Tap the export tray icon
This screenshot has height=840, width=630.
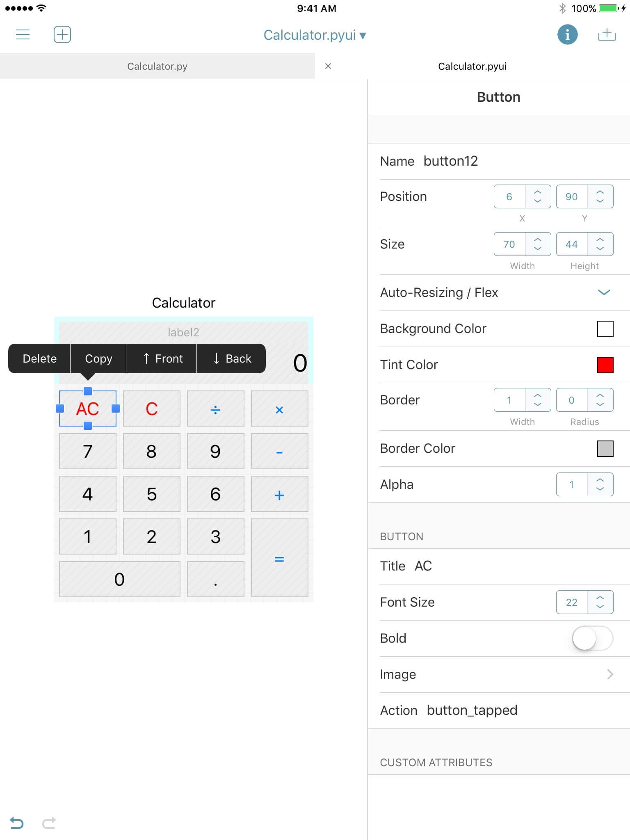(x=607, y=34)
